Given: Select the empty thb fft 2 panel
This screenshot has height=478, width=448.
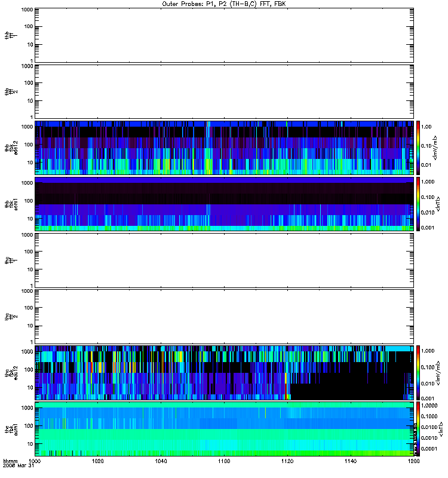Looking at the screenshot, I should [224, 91].
